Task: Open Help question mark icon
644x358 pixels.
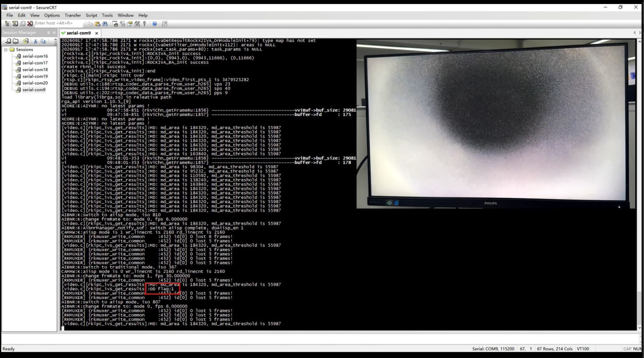Action: point(154,24)
